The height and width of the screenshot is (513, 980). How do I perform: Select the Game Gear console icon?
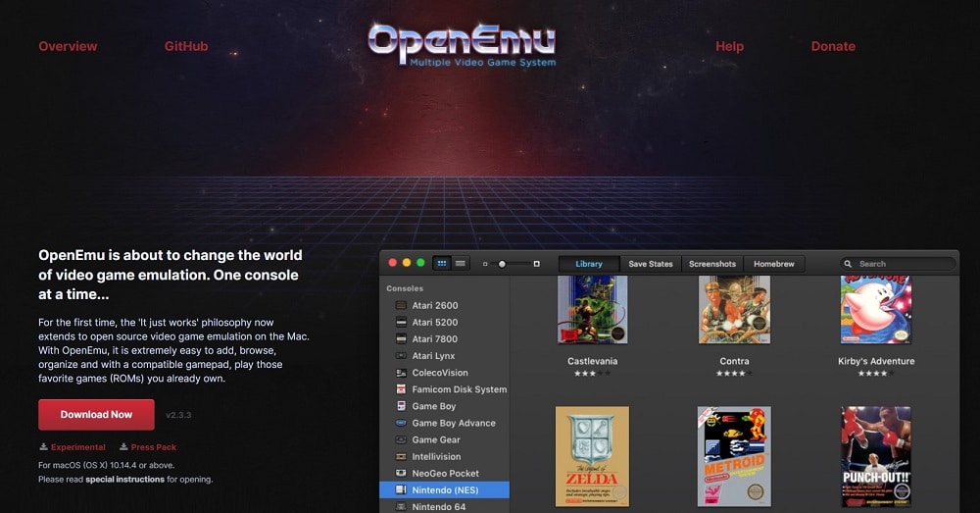click(401, 439)
